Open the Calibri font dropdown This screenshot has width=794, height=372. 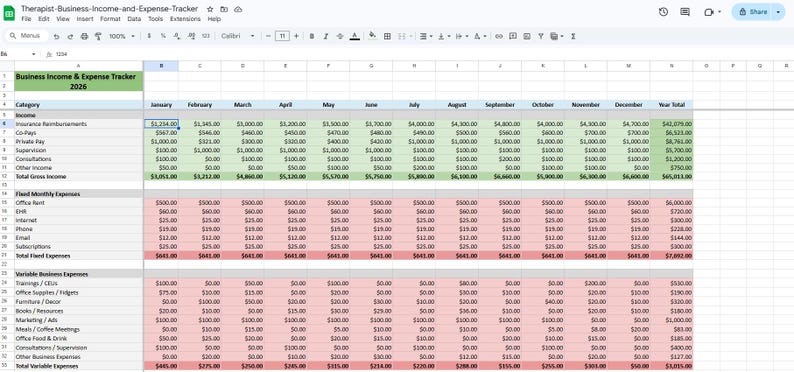[237, 36]
